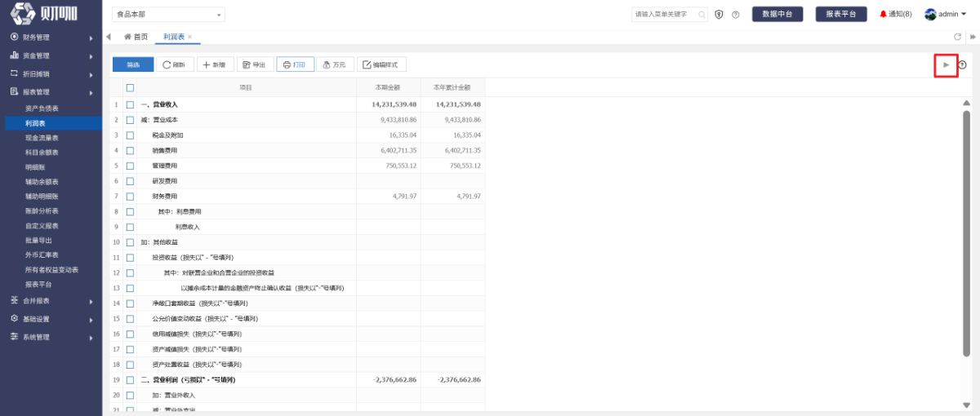Collapse the 报表管理 menu arrow
The height and width of the screenshot is (416, 980).
[91, 91]
